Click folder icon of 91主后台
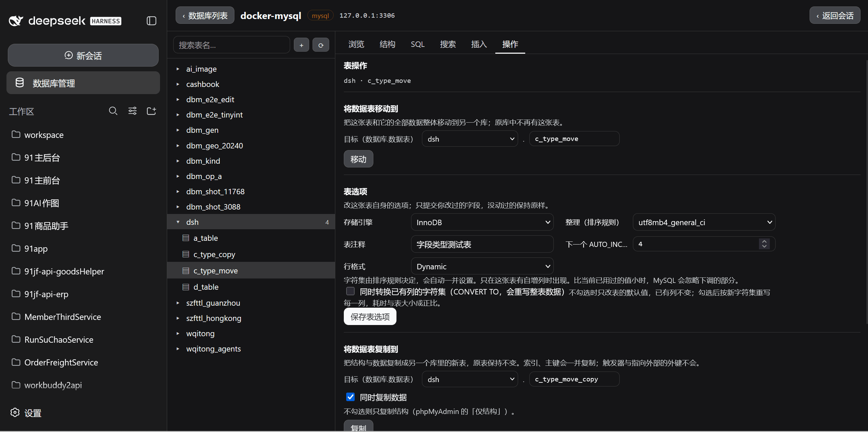Viewport: 868px width, 432px height. pos(16,157)
